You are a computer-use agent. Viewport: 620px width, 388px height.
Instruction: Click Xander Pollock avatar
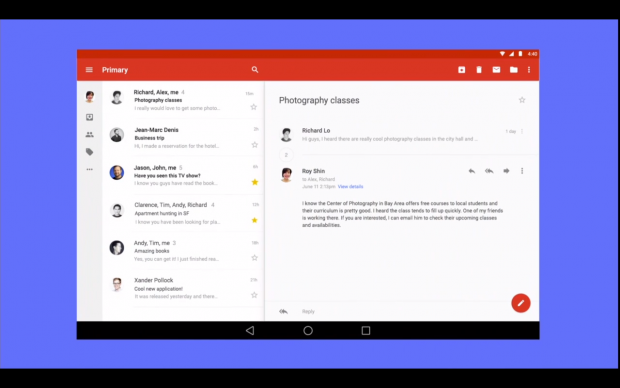click(x=117, y=285)
